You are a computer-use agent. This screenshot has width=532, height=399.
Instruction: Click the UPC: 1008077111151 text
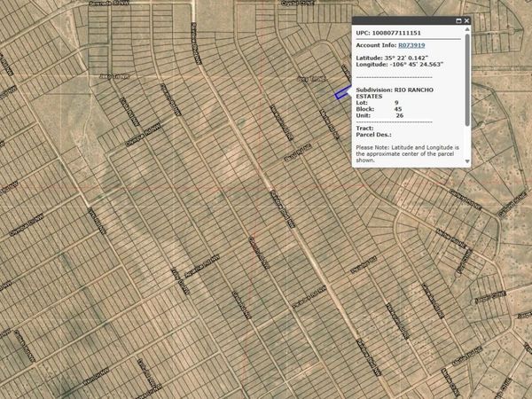click(x=388, y=33)
